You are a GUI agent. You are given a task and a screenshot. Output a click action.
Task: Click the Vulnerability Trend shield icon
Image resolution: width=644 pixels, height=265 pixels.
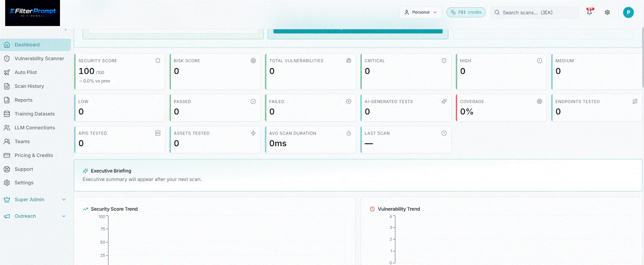click(x=372, y=209)
